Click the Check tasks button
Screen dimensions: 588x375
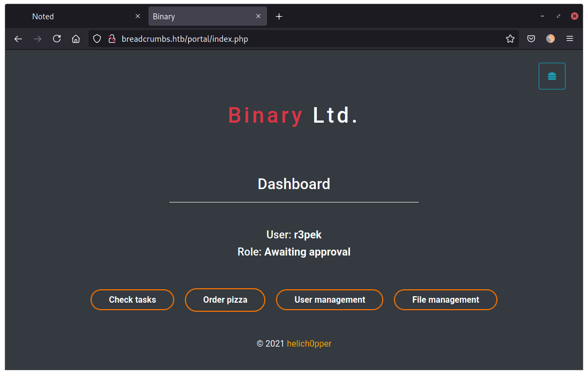[x=132, y=300]
